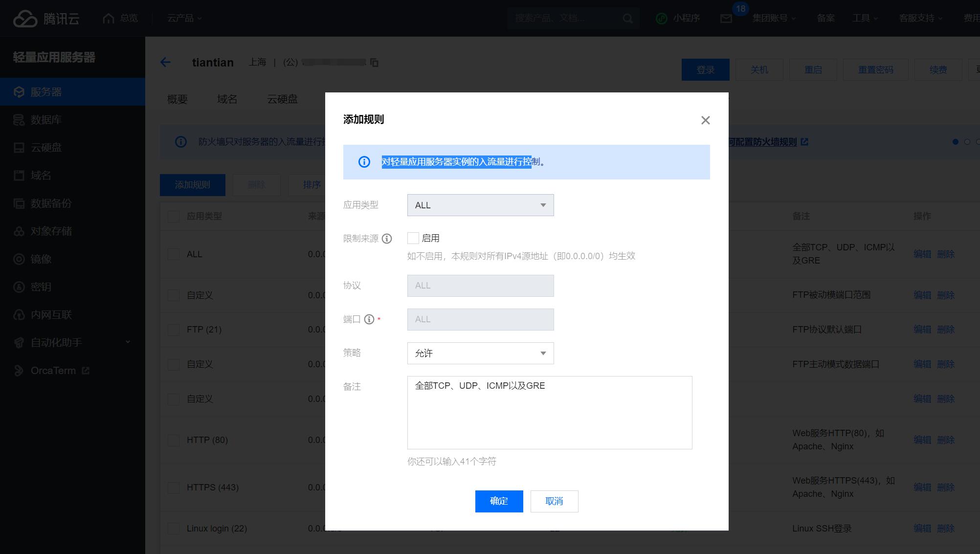Switch to the 云硬盘 tab
Screen dimensions: 980x554
pos(282,99)
